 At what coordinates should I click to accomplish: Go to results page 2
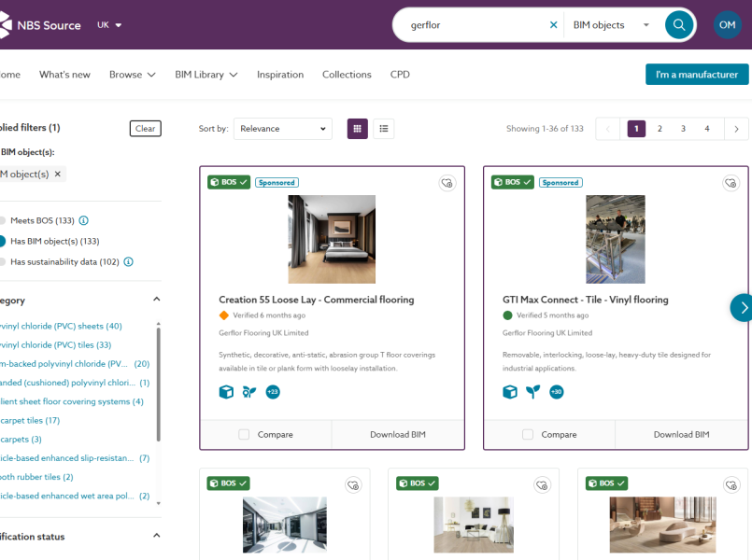(660, 129)
